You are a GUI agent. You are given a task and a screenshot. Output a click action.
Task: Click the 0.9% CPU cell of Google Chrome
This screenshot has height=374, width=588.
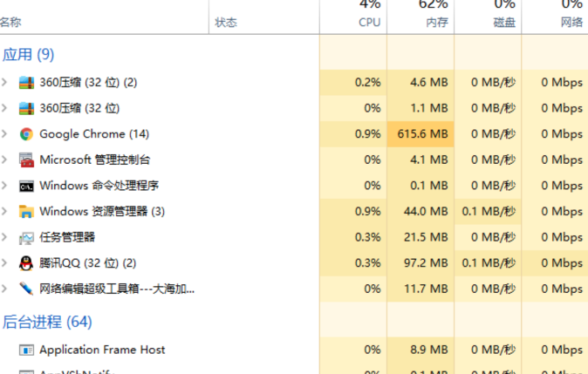point(353,134)
